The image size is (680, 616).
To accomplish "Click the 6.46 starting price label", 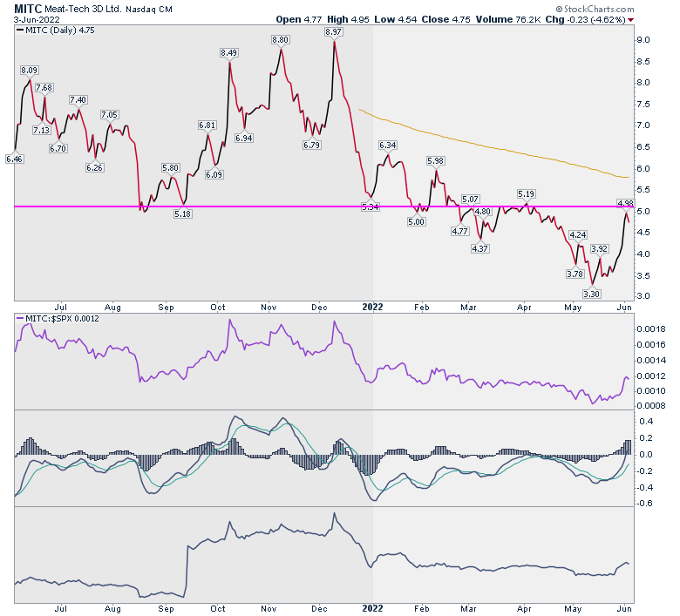I will click(14, 159).
